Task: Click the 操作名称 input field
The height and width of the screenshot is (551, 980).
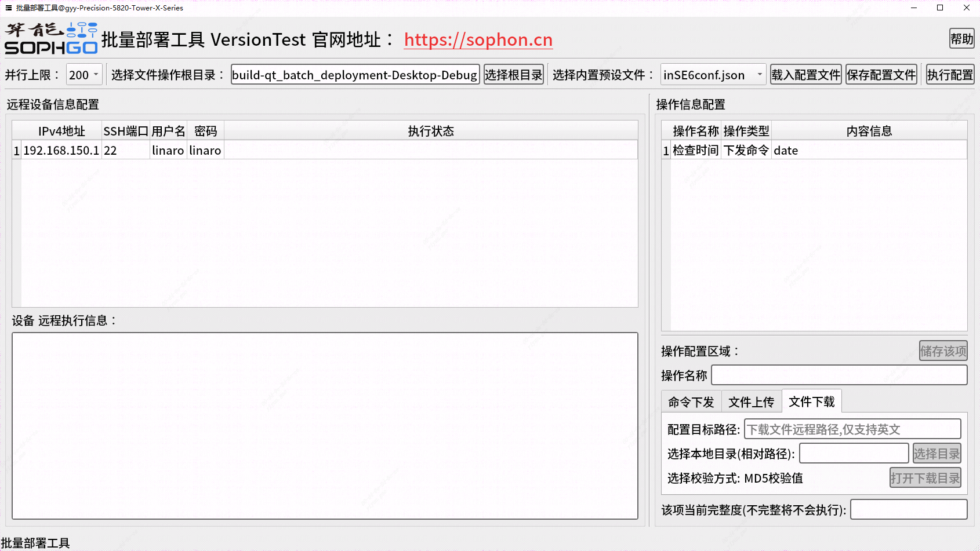Action: 839,375
